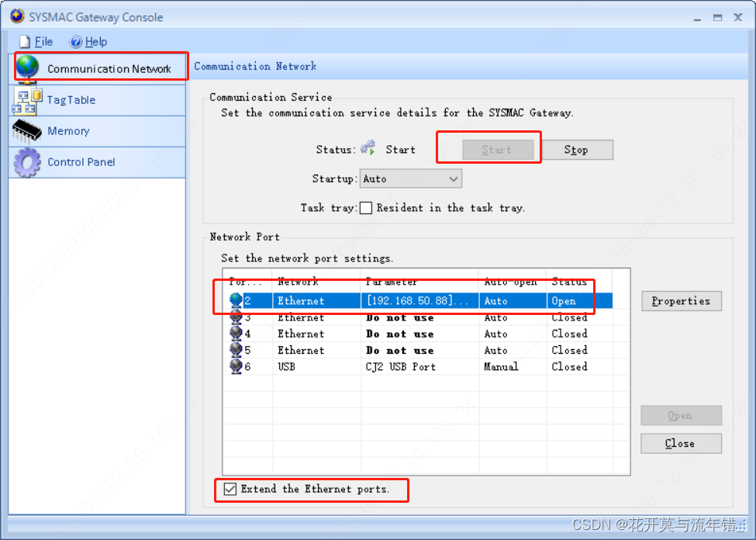756x540 pixels.
Task: Click the Control Panel gear icon
Action: [27, 162]
